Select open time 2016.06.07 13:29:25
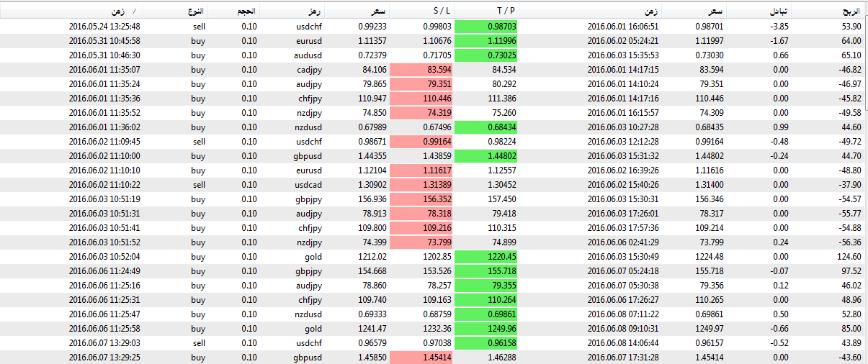The width and height of the screenshot is (868, 364). pos(104,358)
